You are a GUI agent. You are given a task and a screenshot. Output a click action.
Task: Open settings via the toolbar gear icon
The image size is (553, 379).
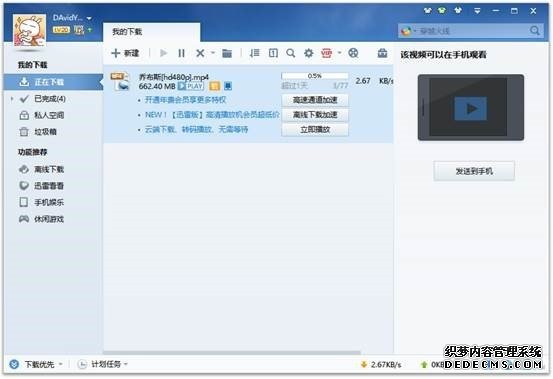[x=309, y=53]
